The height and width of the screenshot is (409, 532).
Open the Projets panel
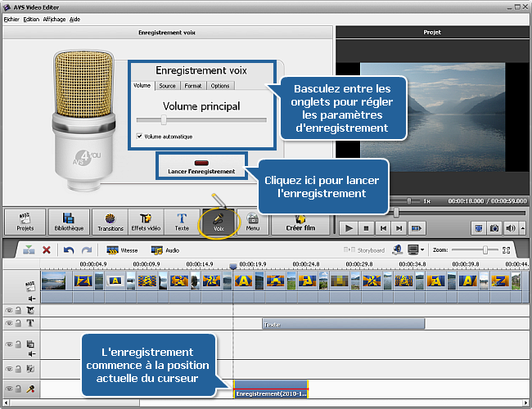pyautogui.click(x=25, y=222)
